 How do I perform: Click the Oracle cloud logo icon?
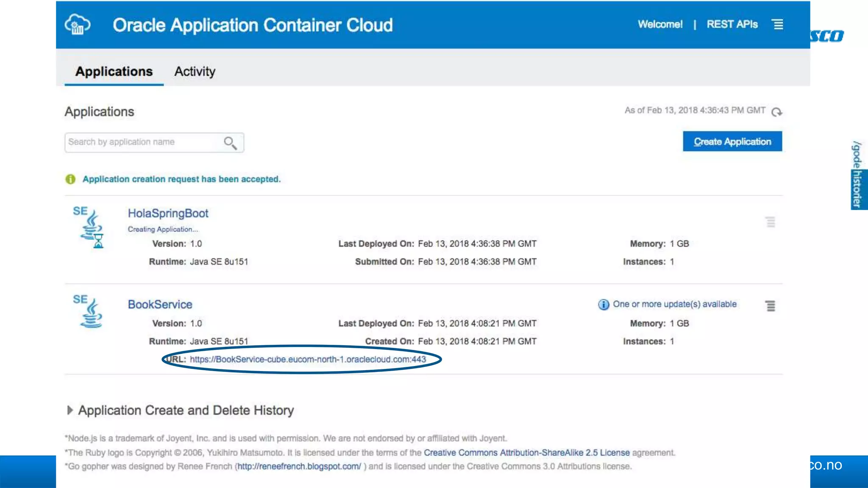point(77,25)
